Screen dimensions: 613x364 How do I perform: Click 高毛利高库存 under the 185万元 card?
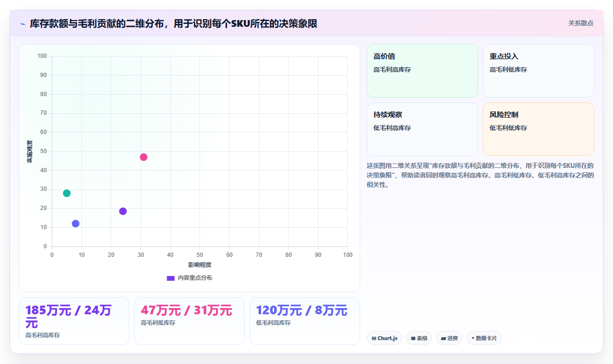(x=43, y=335)
